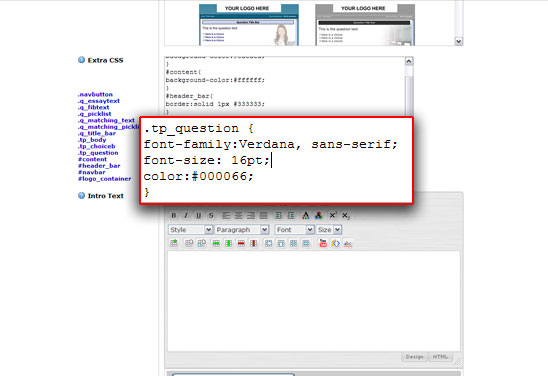Insert a table column with the green column icon
This screenshot has height=376, width=548.
pyautogui.click(x=229, y=243)
